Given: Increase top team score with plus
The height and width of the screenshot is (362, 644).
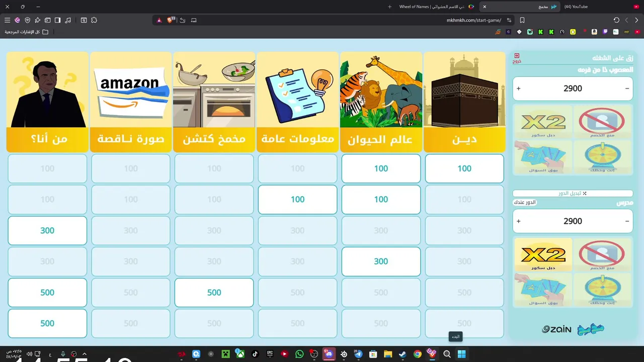Looking at the screenshot, I should tap(519, 88).
